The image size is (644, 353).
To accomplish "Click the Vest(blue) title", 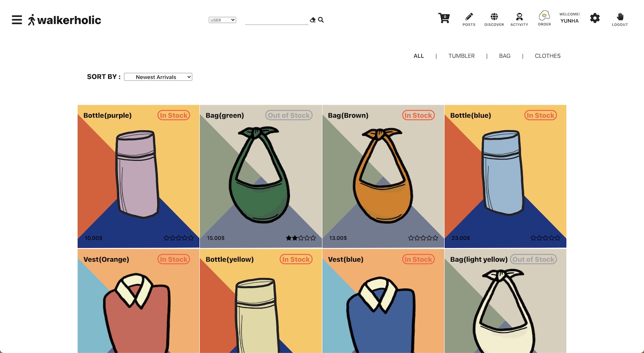I will (345, 259).
